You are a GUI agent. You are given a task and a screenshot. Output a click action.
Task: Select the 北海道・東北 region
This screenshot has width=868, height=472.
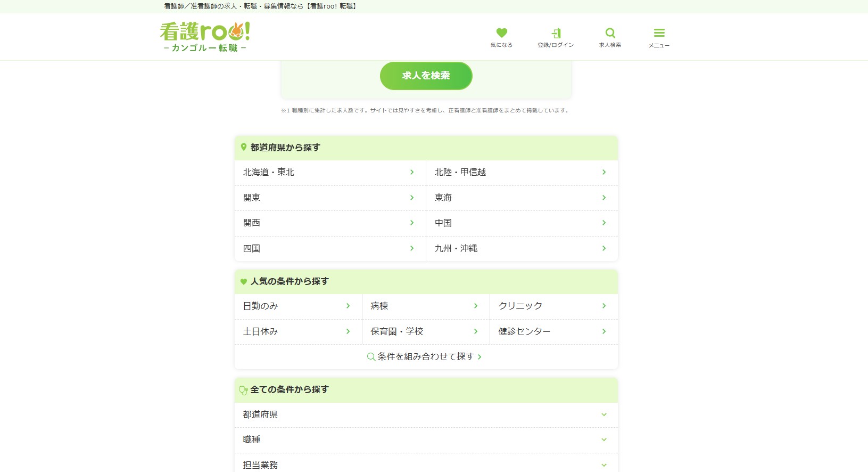(329, 172)
